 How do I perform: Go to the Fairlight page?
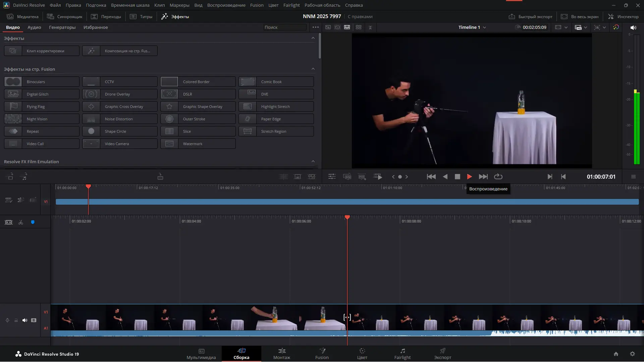(x=402, y=354)
